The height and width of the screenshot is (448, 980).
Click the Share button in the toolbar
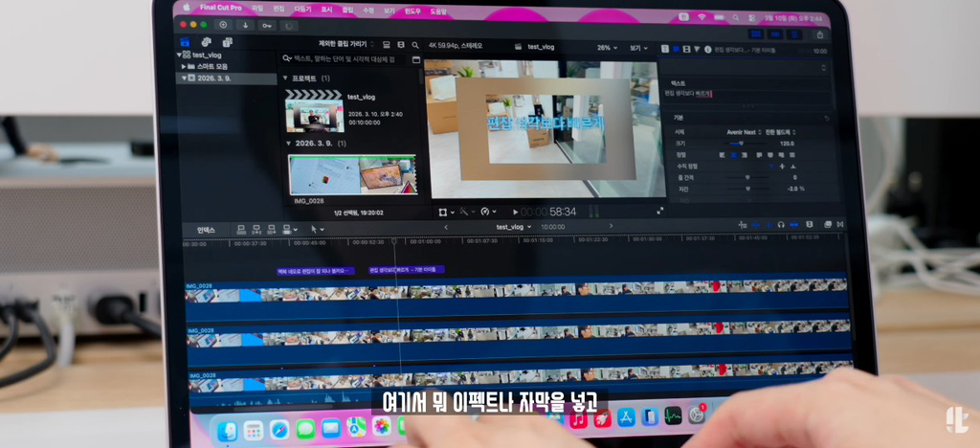[x=820, y=35]
